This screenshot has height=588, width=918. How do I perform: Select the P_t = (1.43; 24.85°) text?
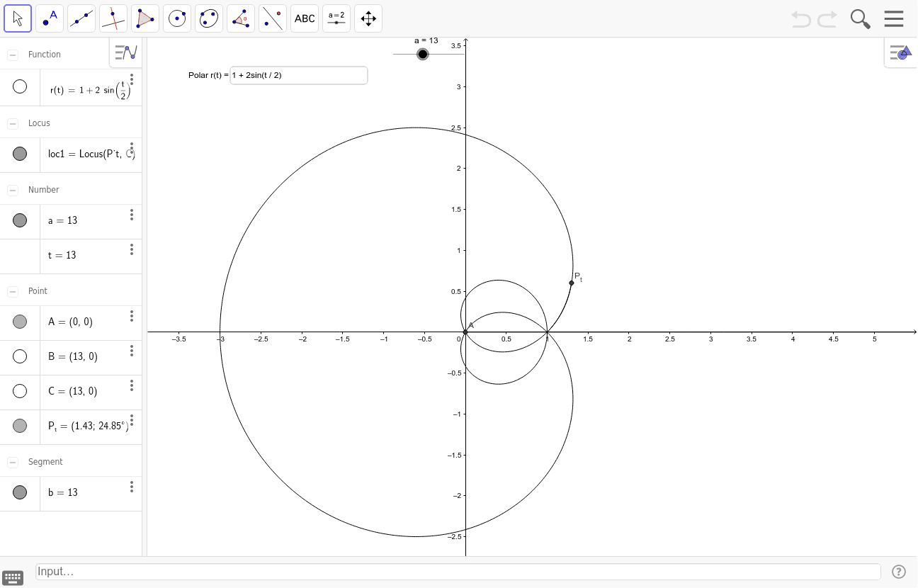[x=89, y=426]
